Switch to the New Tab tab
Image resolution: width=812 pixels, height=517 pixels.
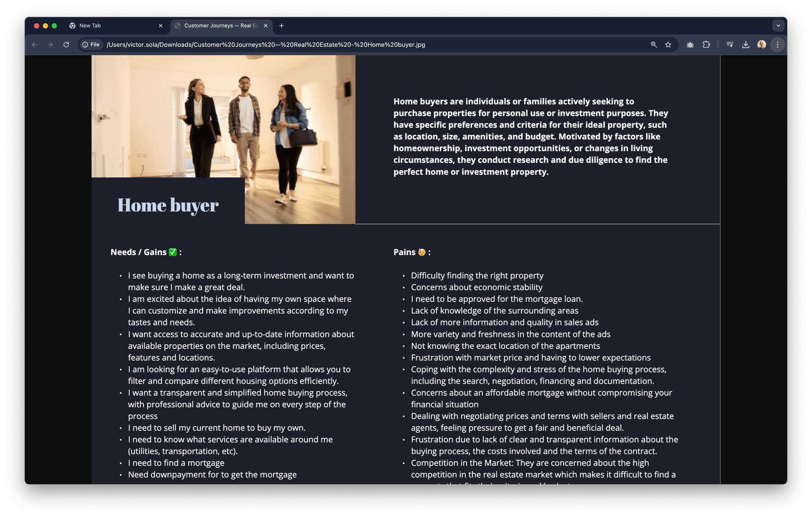(x=116, y=26)
